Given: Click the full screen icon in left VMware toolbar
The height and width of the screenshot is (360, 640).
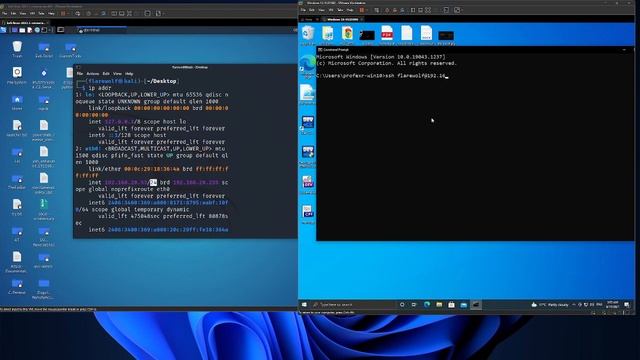Looking at the screenshot, I should point(129,13).
